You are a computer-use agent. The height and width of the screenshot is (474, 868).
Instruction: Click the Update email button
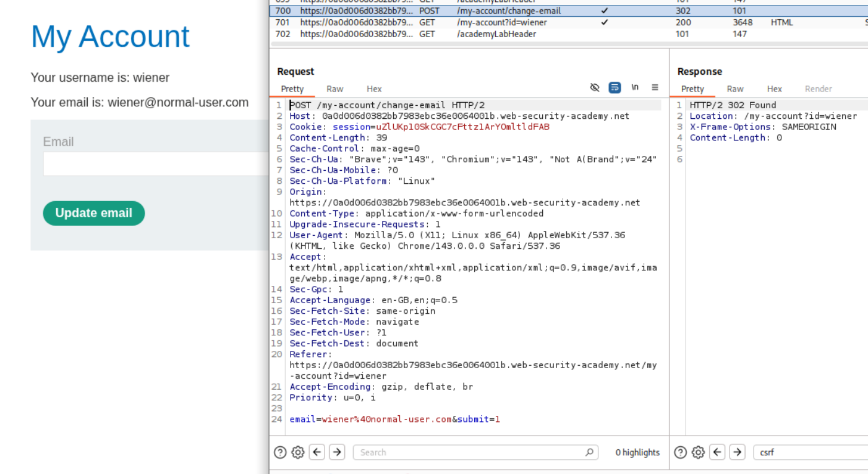point(94,213)
